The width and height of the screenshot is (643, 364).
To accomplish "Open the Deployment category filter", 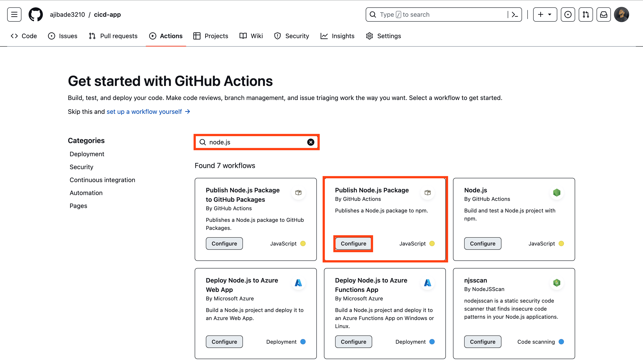I will pyautogui.click(x=87, y=154).
